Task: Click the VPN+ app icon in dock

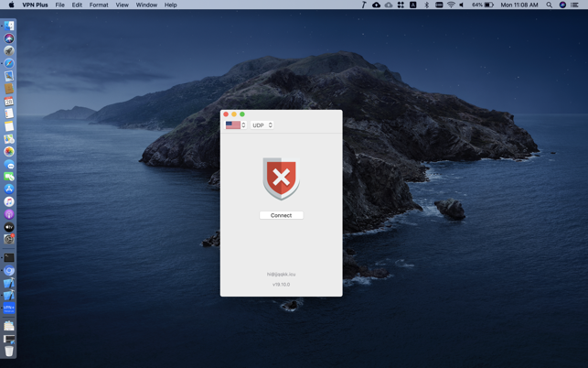Action: point(9,308)
